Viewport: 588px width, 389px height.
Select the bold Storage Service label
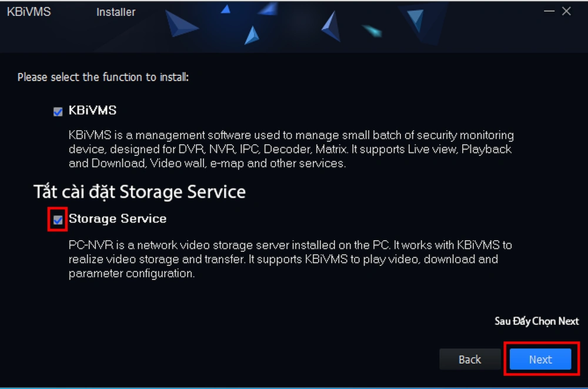point(118,219)
